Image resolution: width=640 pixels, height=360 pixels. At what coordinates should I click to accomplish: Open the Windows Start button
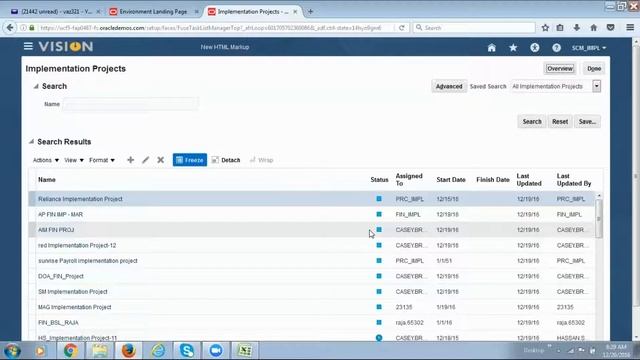click(x=13, y=351)
